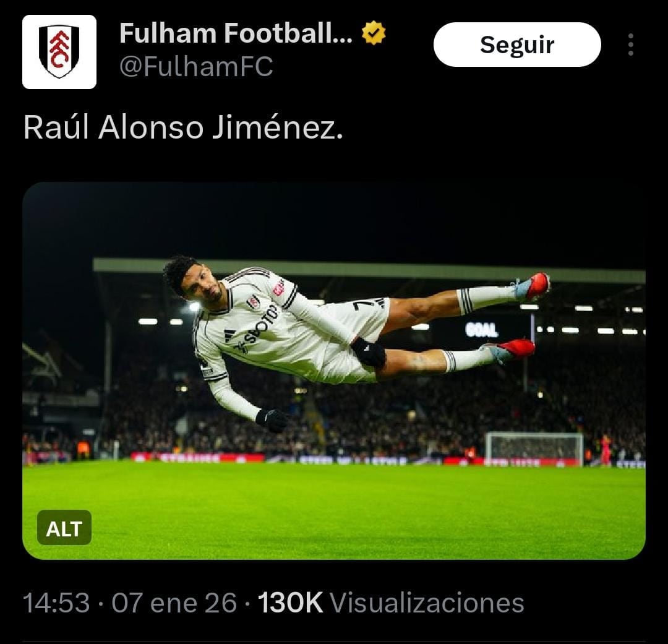Image resolution: width=668 pixels, height=644 pixels.
Task: Open the 14:53 timestamp link
Action: point(56,603)
